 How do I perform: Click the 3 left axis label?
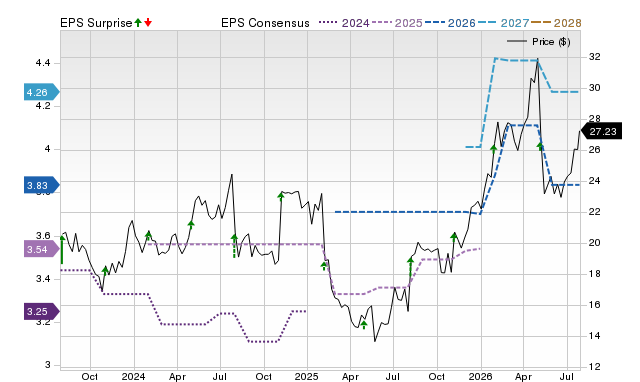click(x=47, y=365)
